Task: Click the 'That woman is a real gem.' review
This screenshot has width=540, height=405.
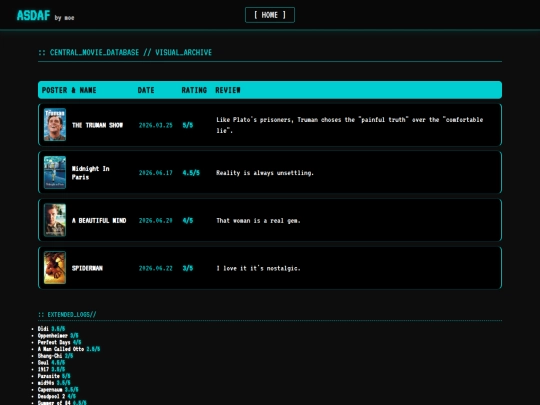Action: click(258, 220)
